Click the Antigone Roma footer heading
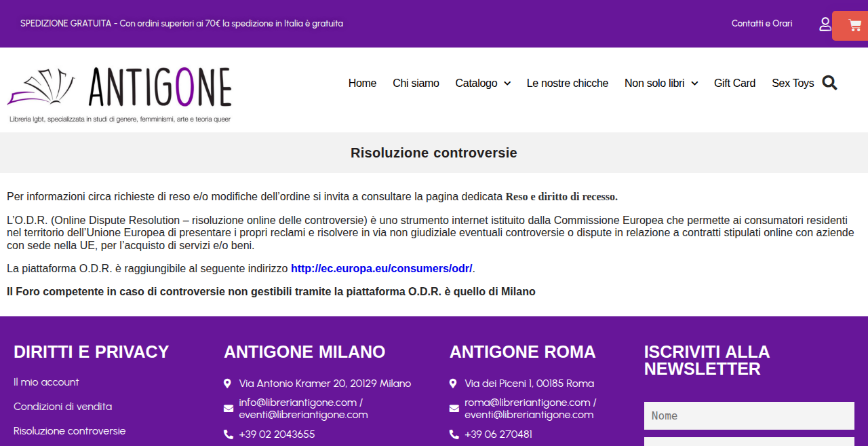Viewport: 868px width, 446px height. tap(523, 352)
